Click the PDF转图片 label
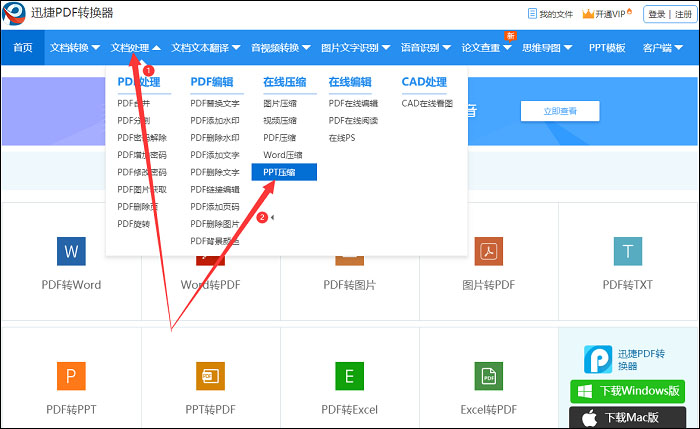This screenshot has height=429, width=700. coord(350,285)
